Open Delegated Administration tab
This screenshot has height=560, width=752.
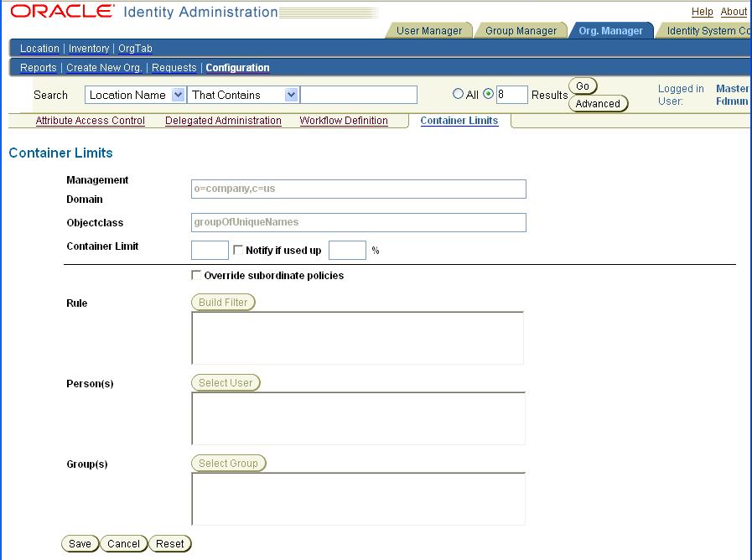pyautogui.click(x=223, y=121)
